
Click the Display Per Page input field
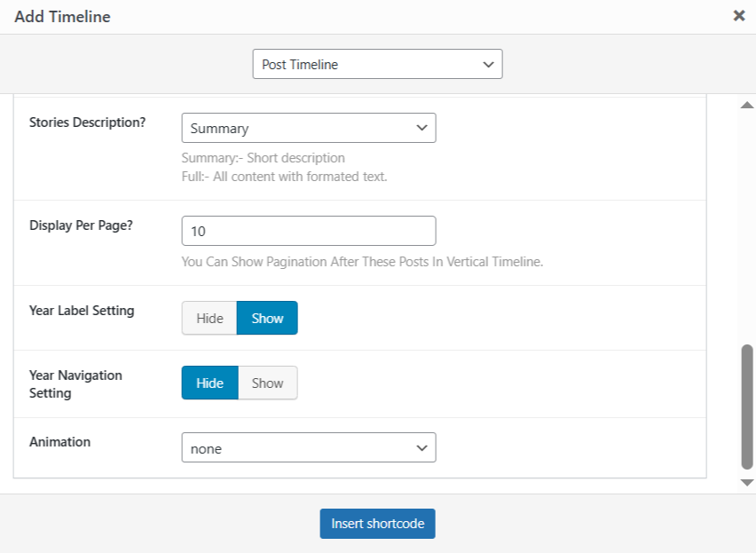pyautogui.click(x=308, y=231)
